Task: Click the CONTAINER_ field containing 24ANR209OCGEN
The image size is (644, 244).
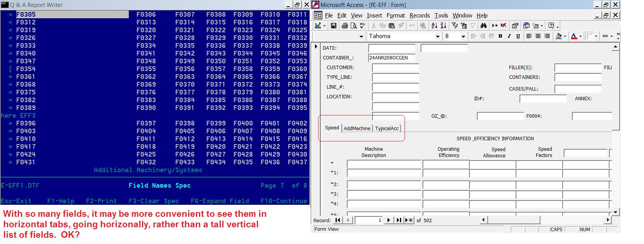Action: (x=392, y=58)
